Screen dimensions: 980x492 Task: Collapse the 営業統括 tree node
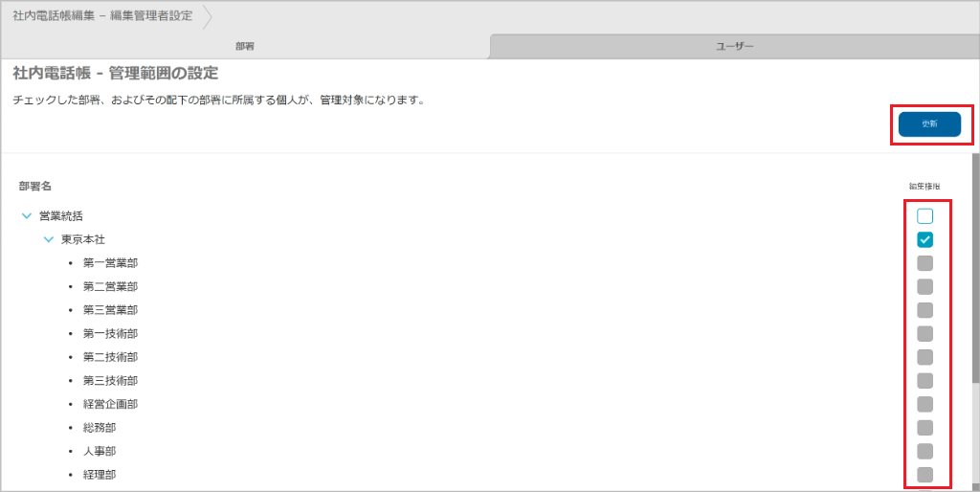pyautogui.click(x=26, y=216)
